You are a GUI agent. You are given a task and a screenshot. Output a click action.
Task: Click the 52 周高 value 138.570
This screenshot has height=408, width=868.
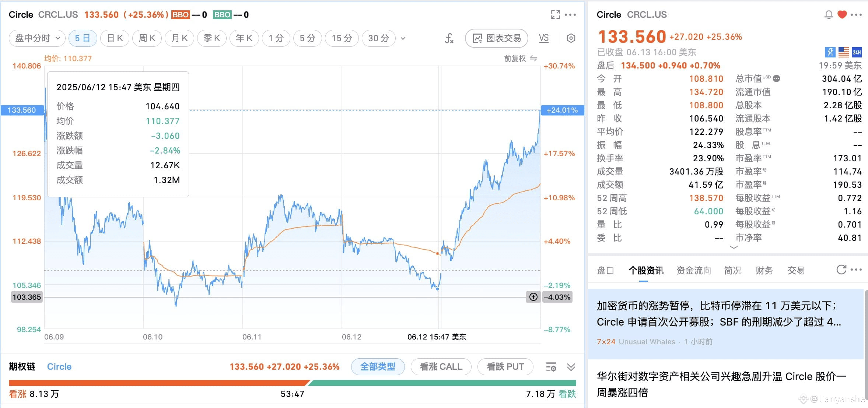coord(706,198)
